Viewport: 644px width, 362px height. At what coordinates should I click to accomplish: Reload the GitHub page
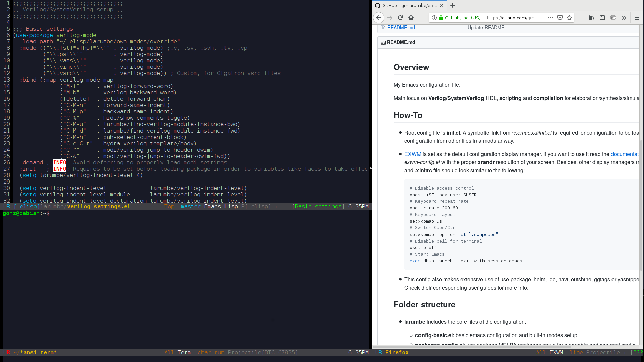(400, 18)
